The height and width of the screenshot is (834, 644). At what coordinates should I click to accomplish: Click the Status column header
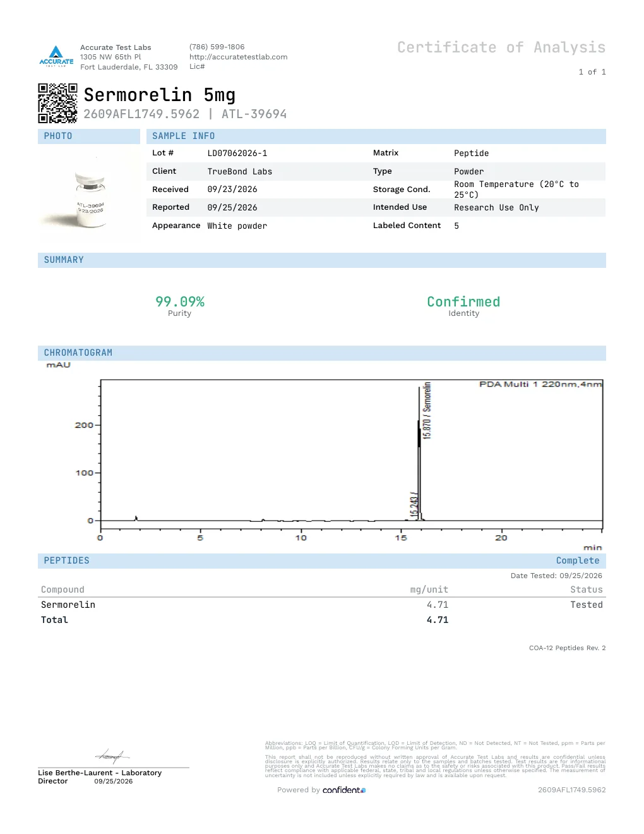coord(587,590)
